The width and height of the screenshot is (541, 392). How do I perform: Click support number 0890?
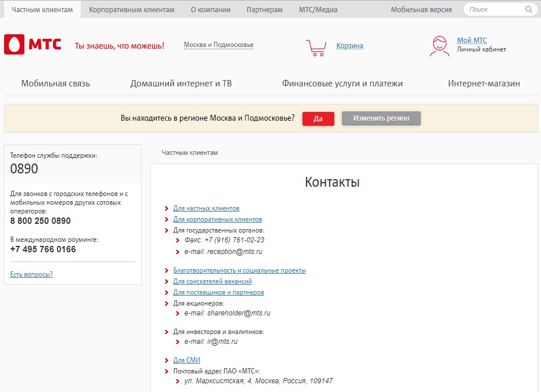tap(24, 169)
